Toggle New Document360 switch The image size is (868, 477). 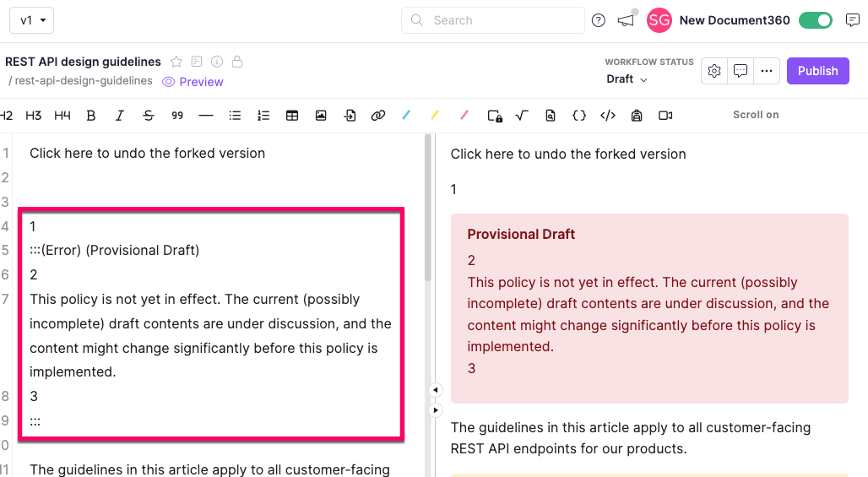coord(816,20)
